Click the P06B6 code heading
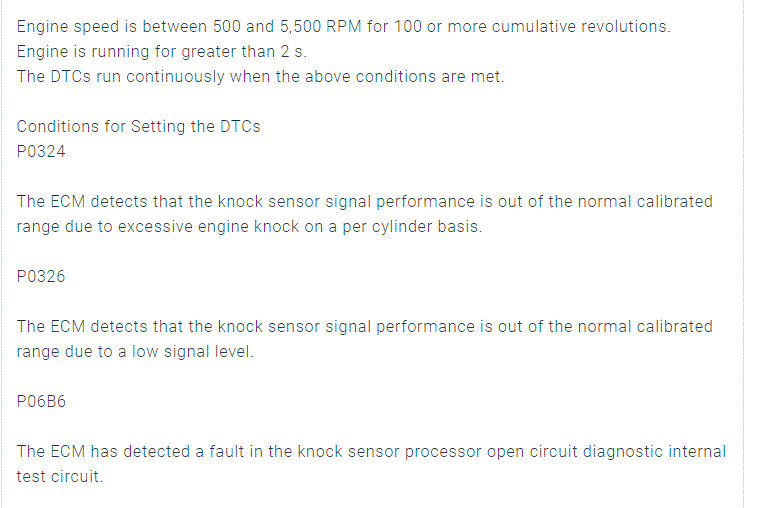 tap(41, 402)
